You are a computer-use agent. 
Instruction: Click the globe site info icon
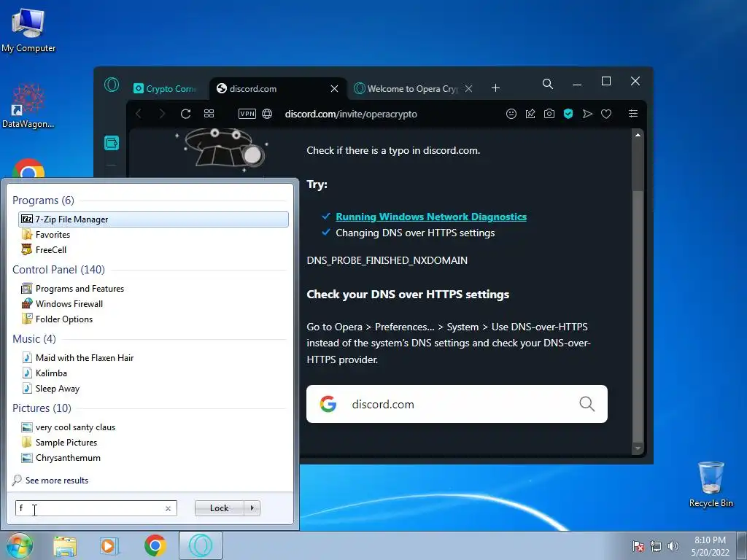(267, 114)
